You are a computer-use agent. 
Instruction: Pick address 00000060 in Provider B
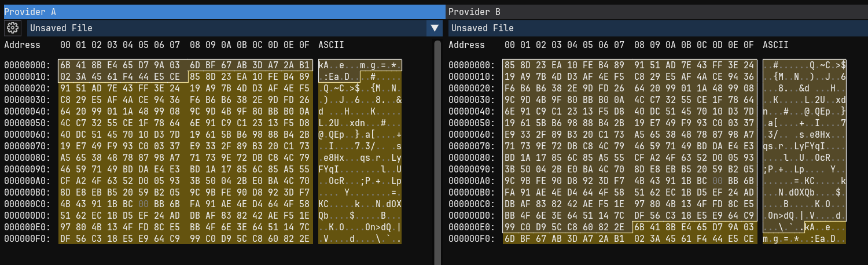pyautogui.click(x=472, y=134)
